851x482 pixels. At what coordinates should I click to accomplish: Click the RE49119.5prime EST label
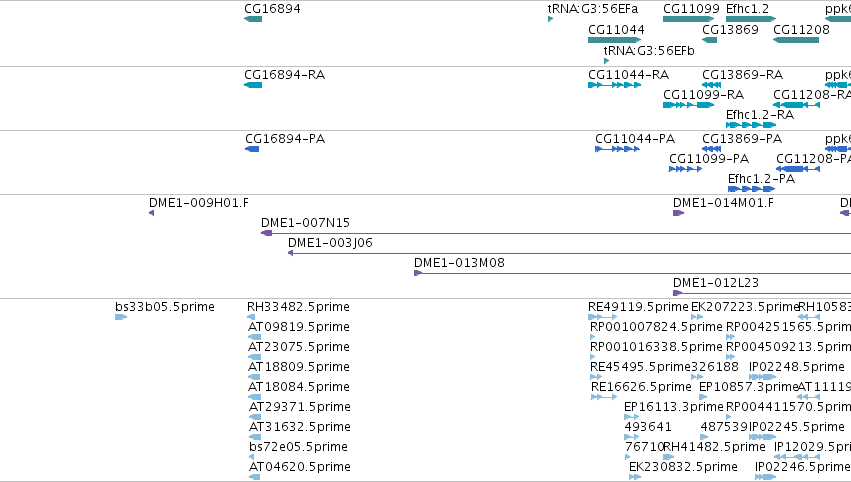pyautogui.click(x=638, y=307)
